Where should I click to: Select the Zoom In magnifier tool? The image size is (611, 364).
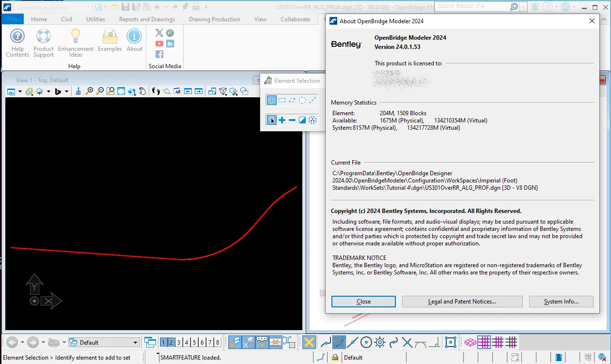click(x=90, y=91)
